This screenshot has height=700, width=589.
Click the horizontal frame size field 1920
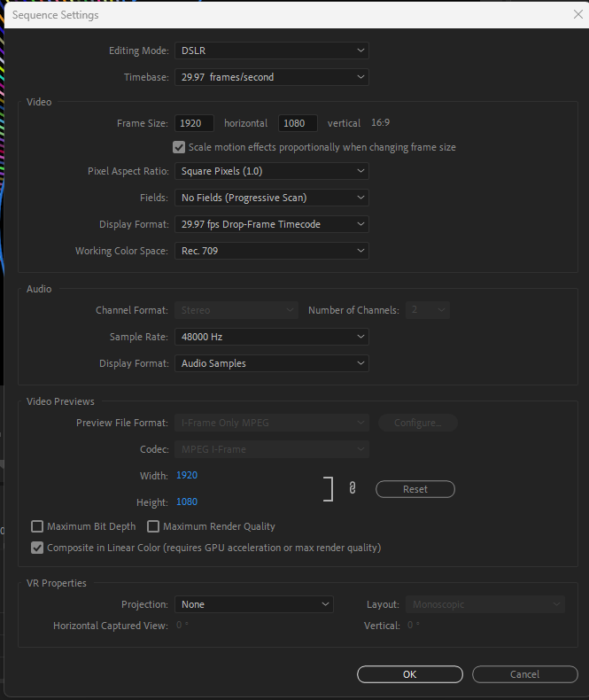coord(194,123)
